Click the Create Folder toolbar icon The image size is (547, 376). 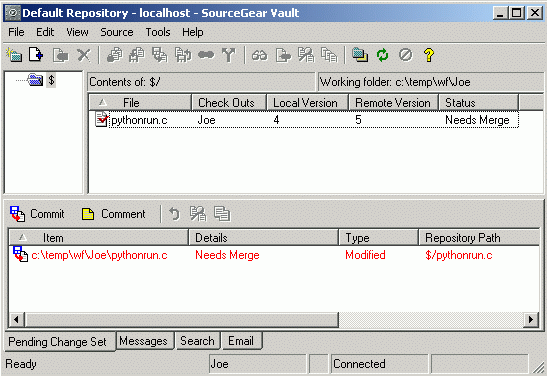pos(14,55)
